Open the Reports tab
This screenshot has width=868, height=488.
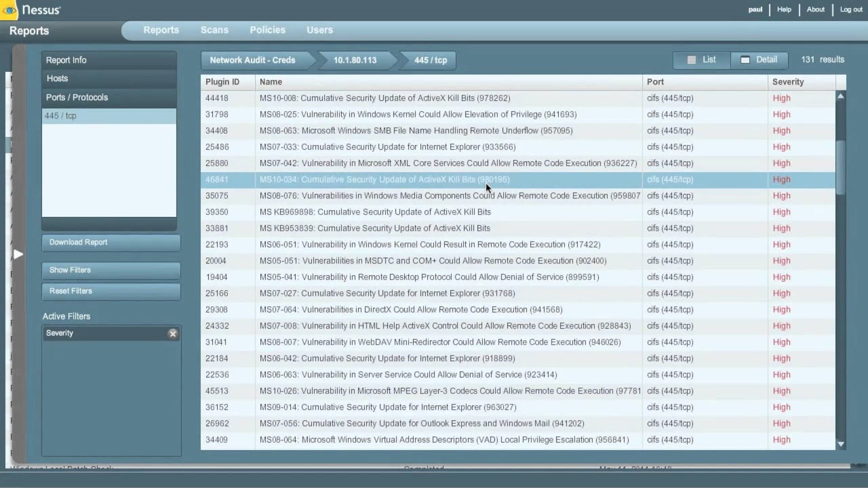[x=161, y=30]
